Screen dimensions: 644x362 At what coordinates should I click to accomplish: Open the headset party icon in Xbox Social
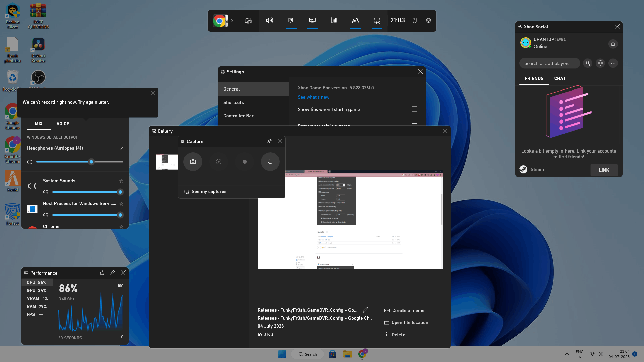click(600, 63)
